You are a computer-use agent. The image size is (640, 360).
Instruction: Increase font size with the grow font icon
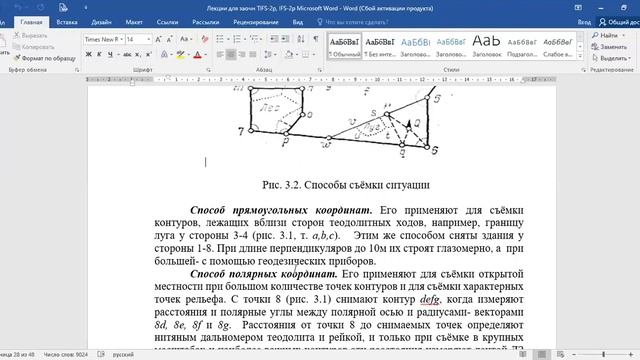point(158,39)
